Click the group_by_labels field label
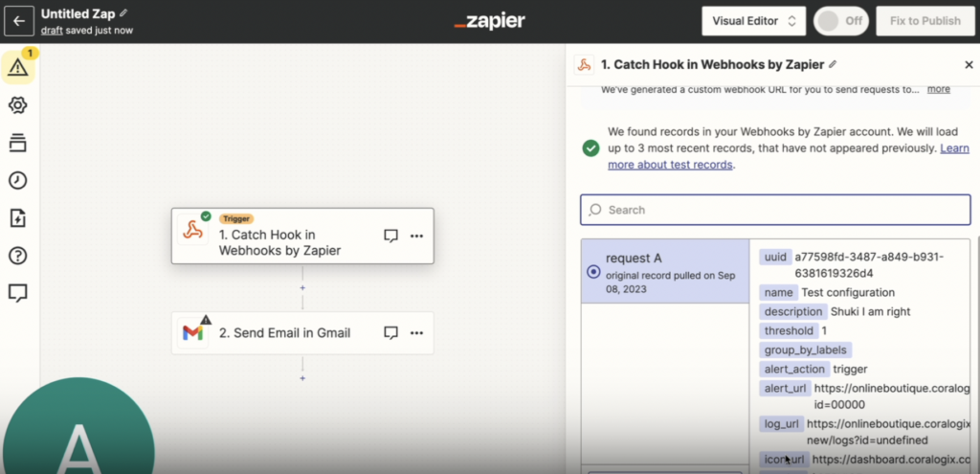 806,350
